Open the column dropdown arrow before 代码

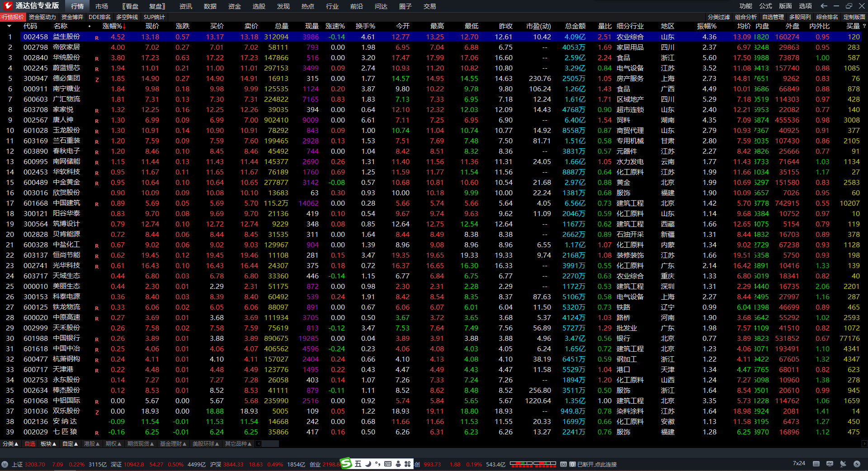(x=9, y=26)
